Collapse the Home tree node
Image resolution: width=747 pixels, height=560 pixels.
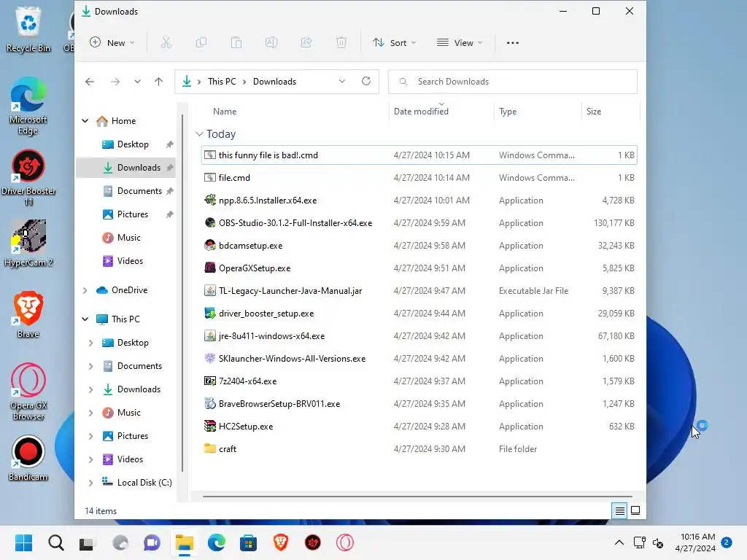coord(85,121)
